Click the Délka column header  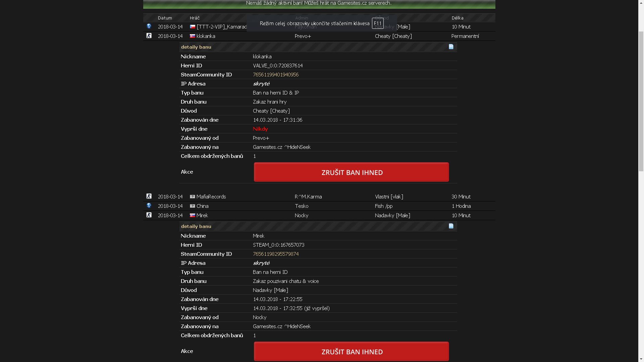(458, 18)
